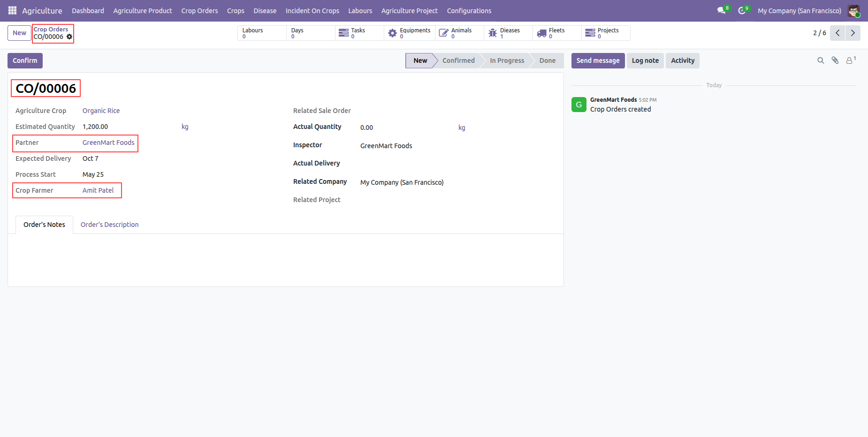Click the Order's Notes text area
The image size is (868, 437).
click(286, 260)
